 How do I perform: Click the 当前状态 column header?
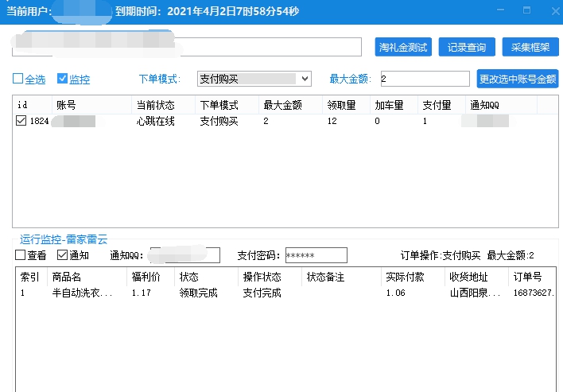[x=163, y=105]
